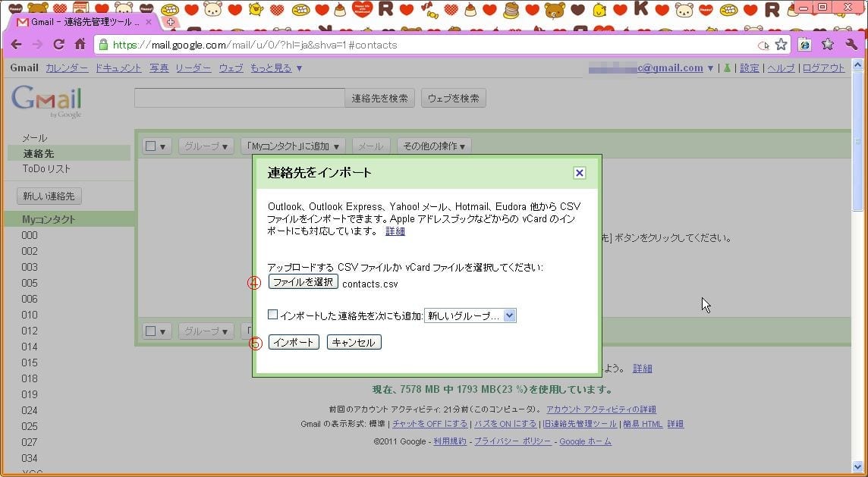Bookmark page with star icon
Screen dimensions: 868x477
point(780,45)
